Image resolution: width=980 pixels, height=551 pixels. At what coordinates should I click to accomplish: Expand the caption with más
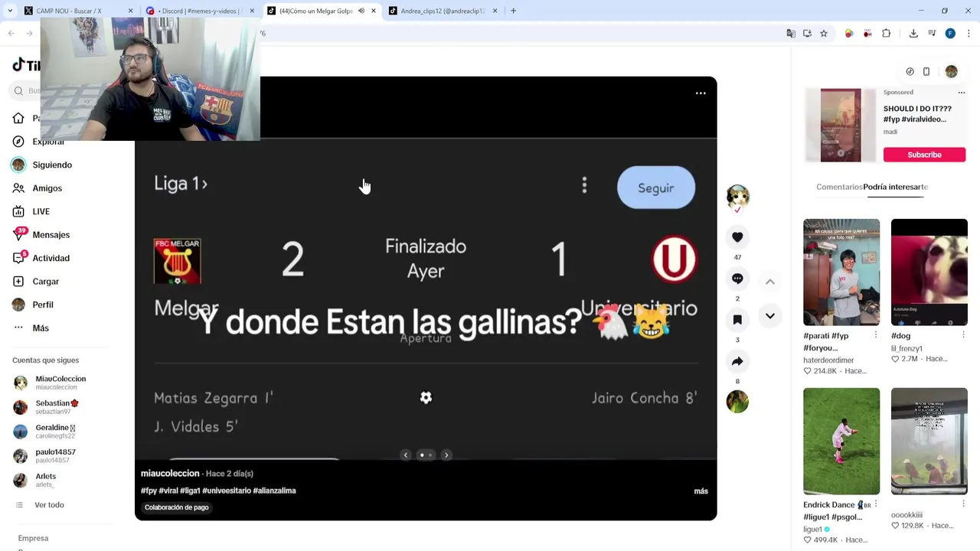pos(701,491)
